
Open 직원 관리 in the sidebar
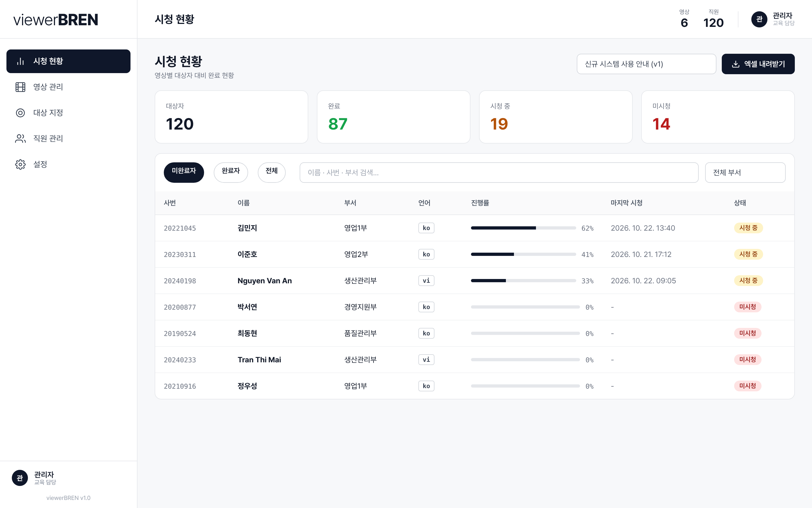68,138
